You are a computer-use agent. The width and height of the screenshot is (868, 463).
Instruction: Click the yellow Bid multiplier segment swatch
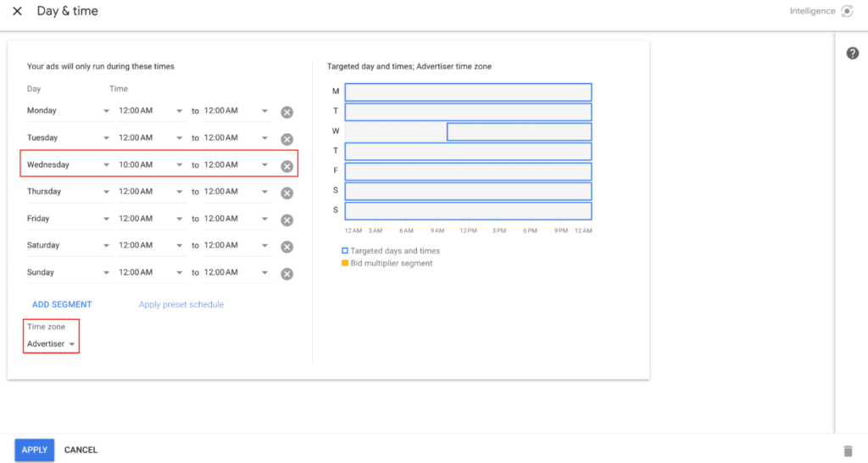point(345,263)
